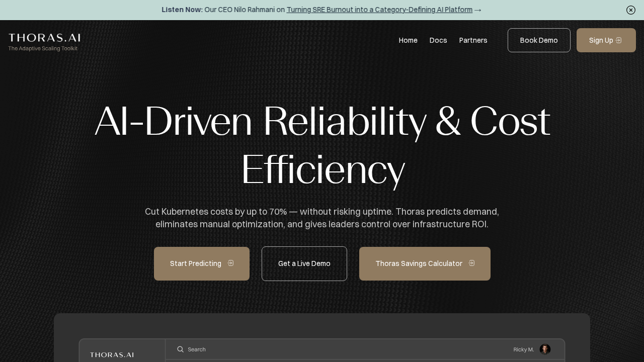Viewport: 644px width, 362px height.
Task: Click the arrow icon in Start Predicting
Action: pos(230,263)
